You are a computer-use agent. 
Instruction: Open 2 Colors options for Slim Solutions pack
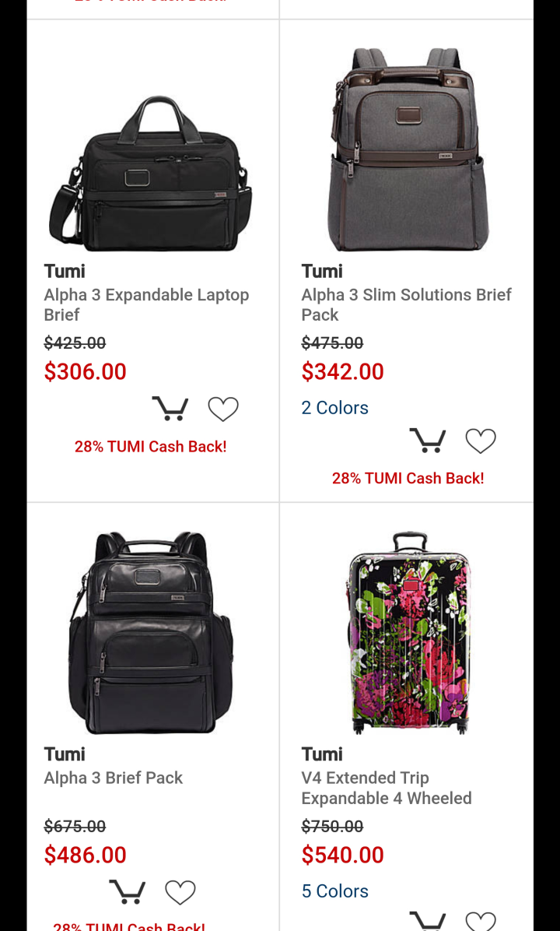click(x=334, y=408)
